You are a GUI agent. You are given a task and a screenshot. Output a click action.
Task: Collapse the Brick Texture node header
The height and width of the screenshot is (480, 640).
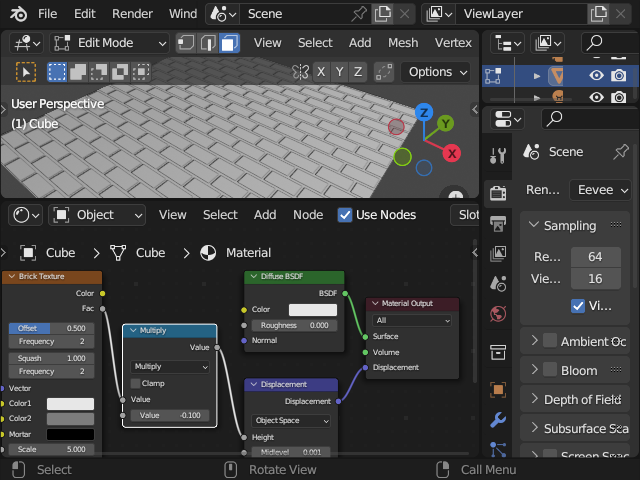12,276
